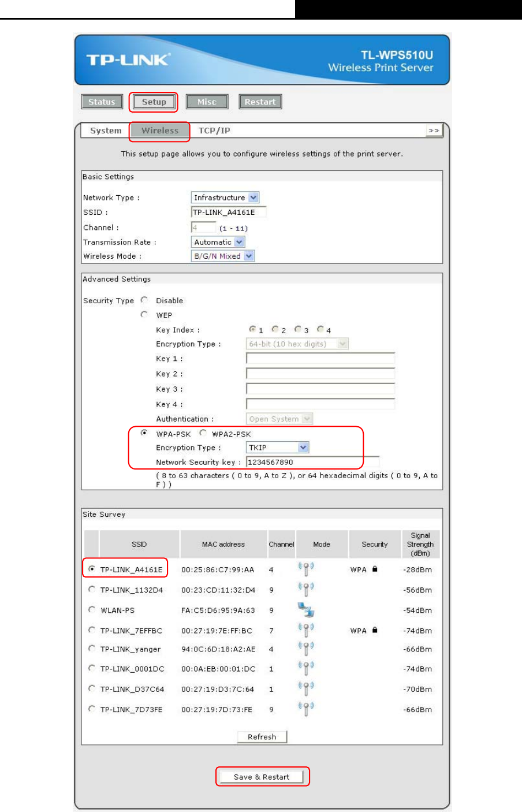
Task: Click the Refresh button
Action: coord(262,737)
